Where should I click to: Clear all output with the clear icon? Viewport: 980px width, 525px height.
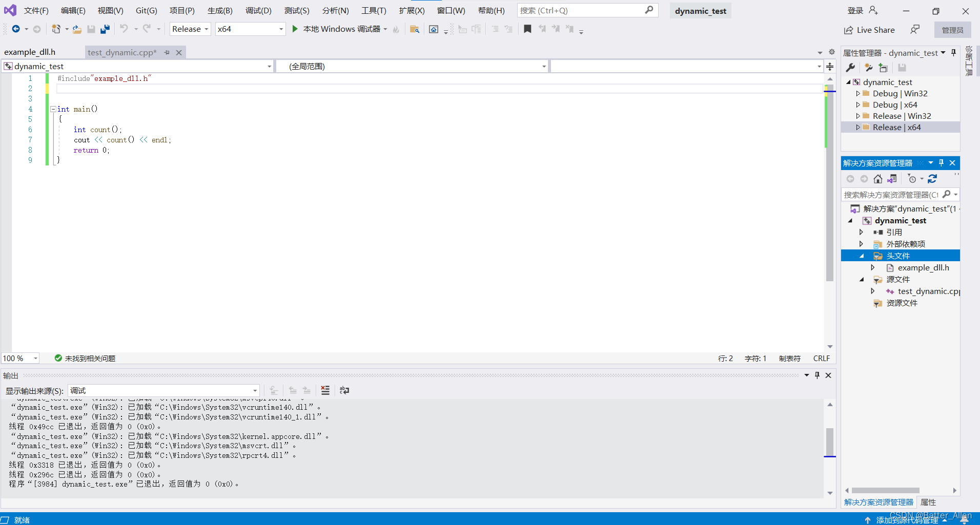[325, 390]
